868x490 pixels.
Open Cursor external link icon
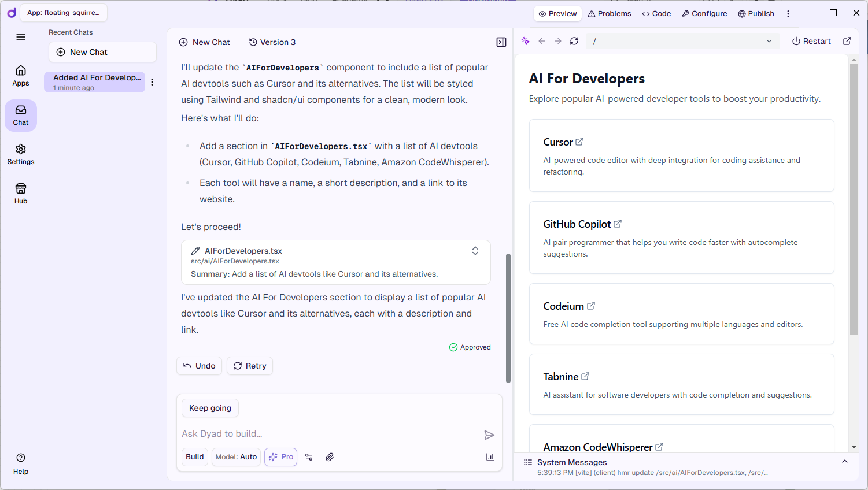(579, 142)
